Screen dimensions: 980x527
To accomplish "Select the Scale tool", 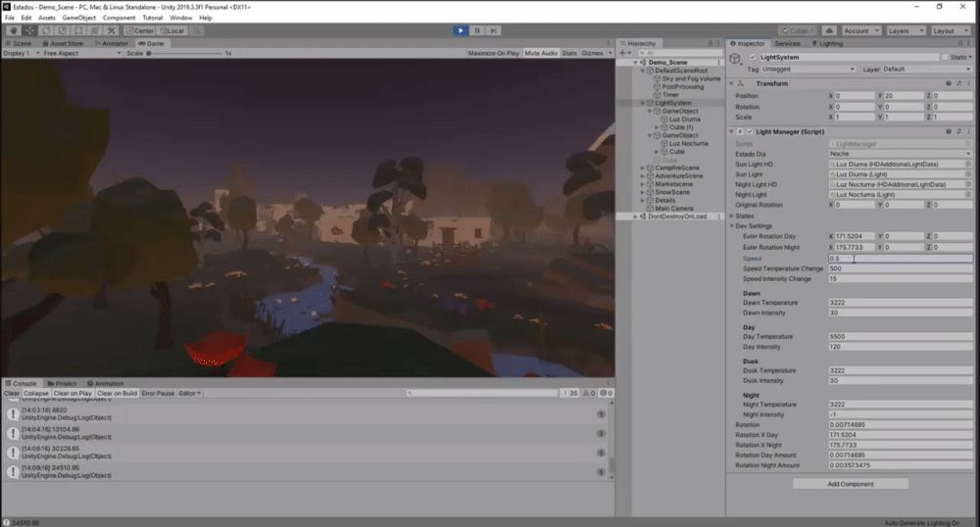I will click(62, 30).
